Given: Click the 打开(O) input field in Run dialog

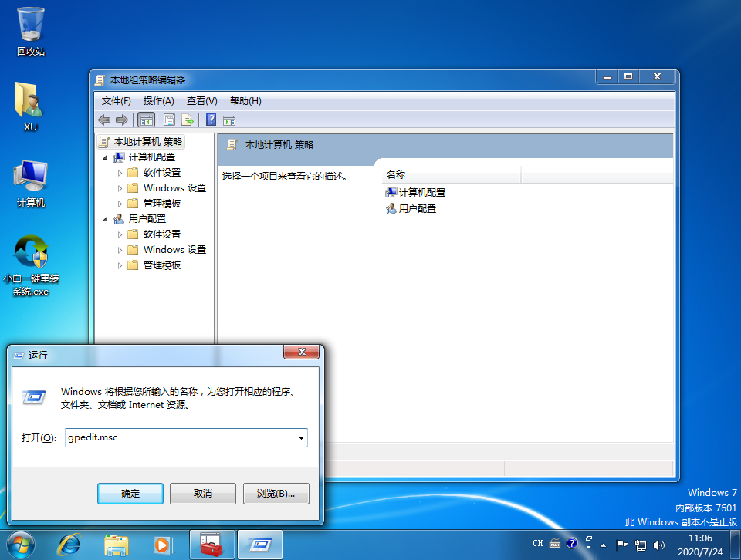Looking at the screenshot, I should [x=186, y=437].
